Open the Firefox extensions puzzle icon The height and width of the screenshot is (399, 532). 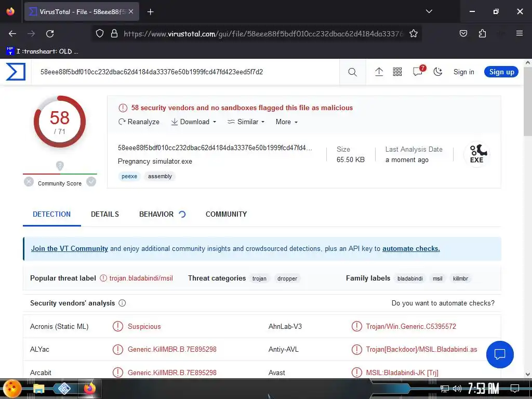click(x=482, y=33)
